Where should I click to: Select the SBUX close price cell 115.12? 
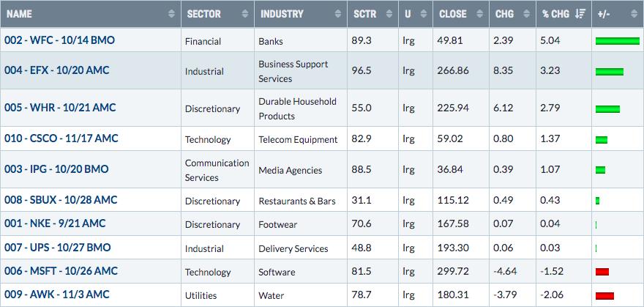[x=451, y=200]
